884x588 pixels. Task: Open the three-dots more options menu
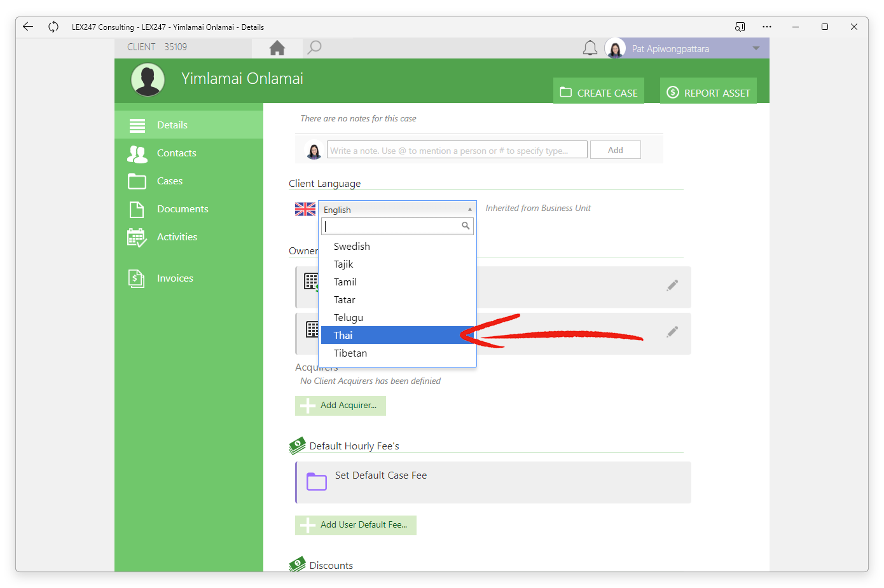(x=767, y=27)
